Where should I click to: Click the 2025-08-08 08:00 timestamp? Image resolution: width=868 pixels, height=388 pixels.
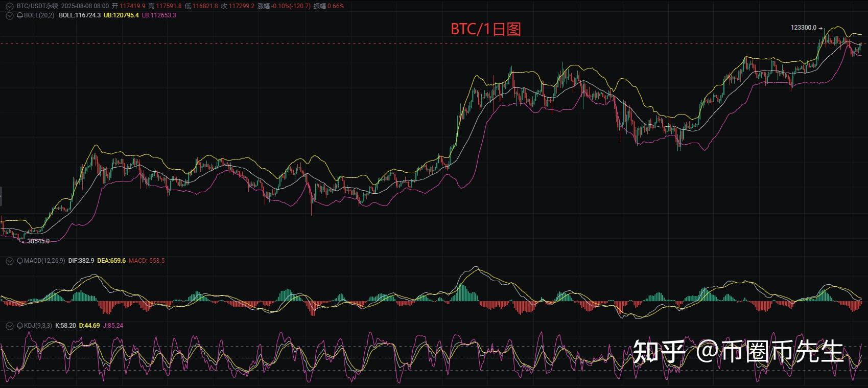tap(85, 6)
